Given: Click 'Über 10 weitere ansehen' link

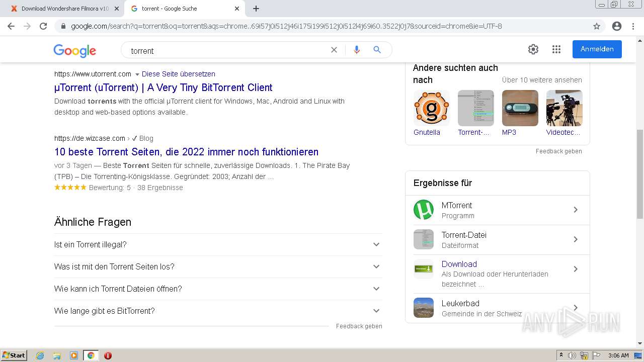Looking at the screenshot, I should pos(542,80).
